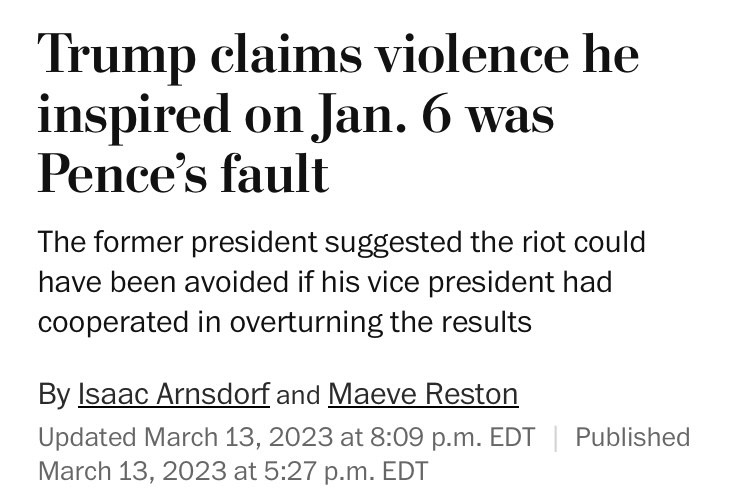Click the article headline
Viewport: 750px width, 504px height.
click(x=338, y=113)
